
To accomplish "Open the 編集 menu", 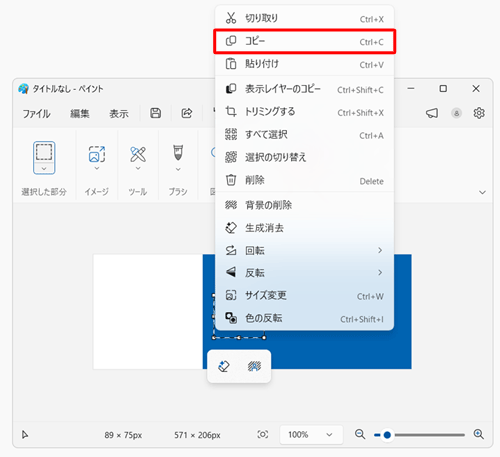I will tap(80, 114).
